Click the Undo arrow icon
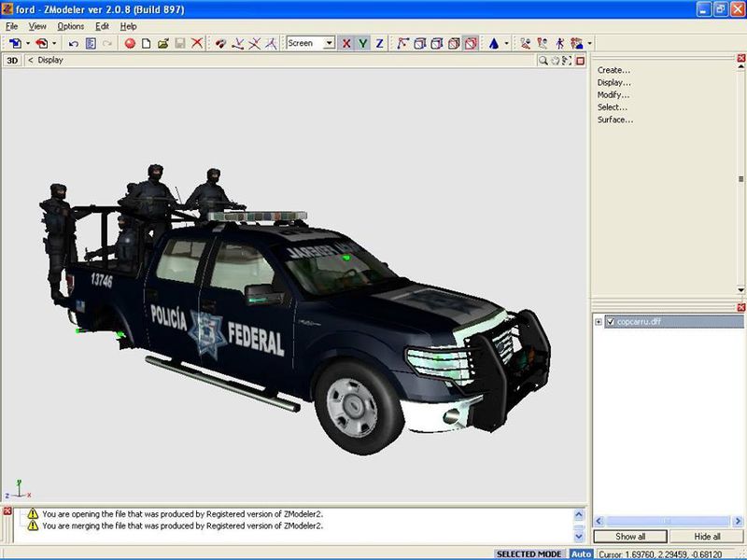The width and height of the screenshot is (747, 560). pyautogui.click(x=74, y=44)
